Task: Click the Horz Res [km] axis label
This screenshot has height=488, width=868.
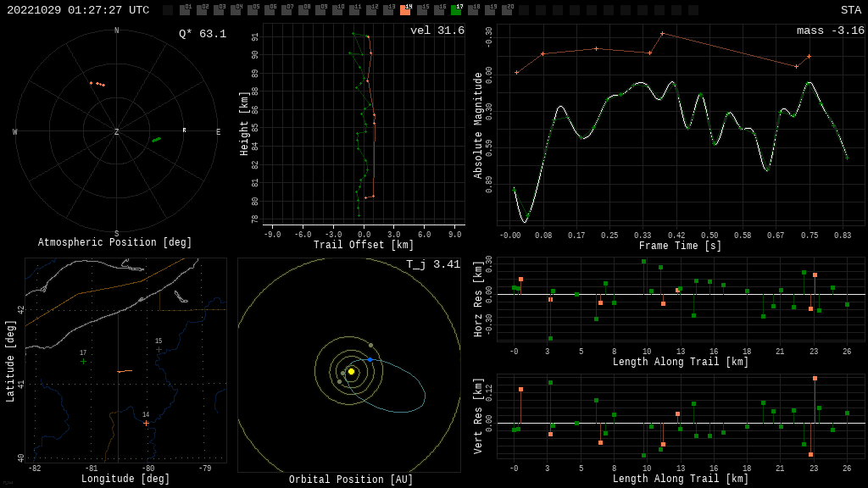Action: 478,299
